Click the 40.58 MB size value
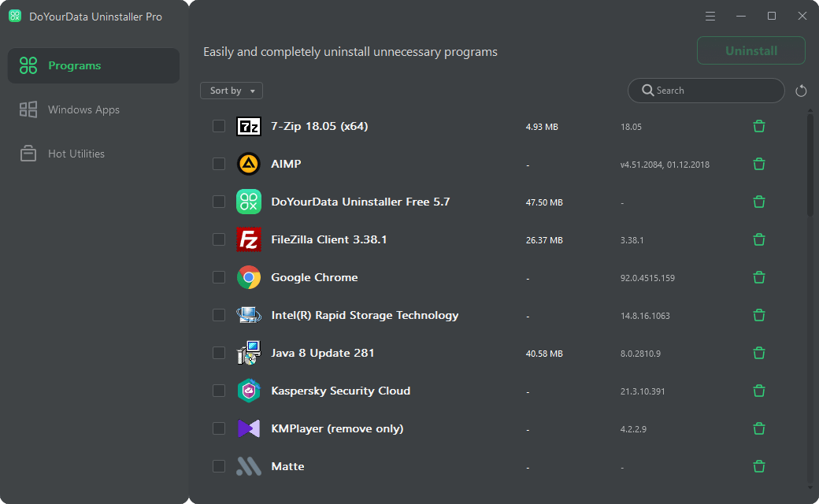 coord(544,354)
